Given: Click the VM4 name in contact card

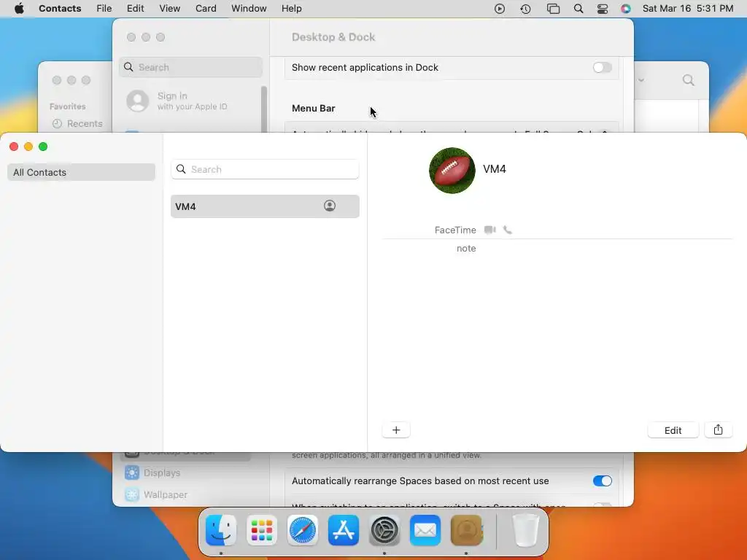Looking at the screenshot, I should 495,169.
